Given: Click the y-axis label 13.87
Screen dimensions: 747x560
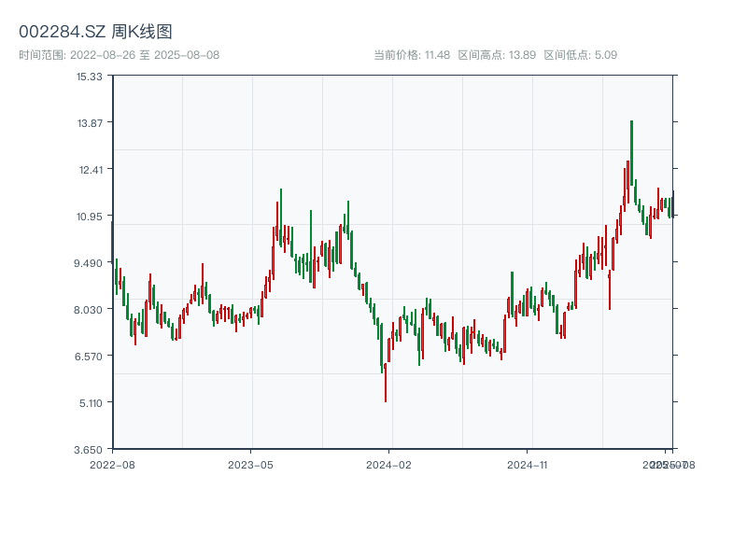Looking at the screenshot, I should (x=90, y=123).
